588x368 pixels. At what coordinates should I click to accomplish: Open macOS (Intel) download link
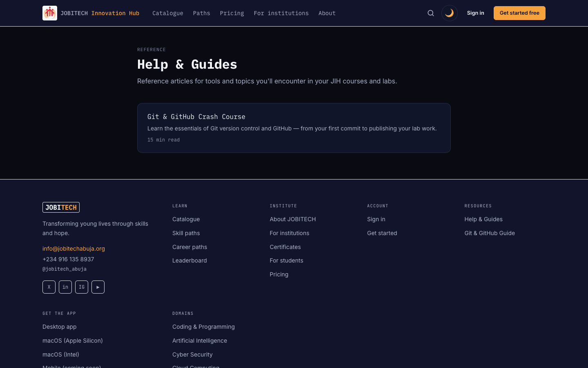[61, 355]
